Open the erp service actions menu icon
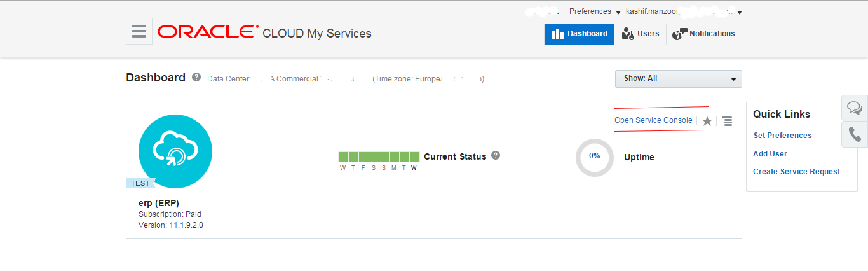This screenshot has height=271, width=868. tap(728, 121)
